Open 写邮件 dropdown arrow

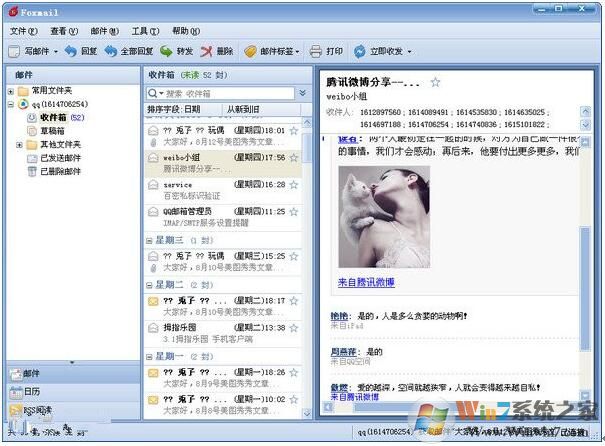56,52
